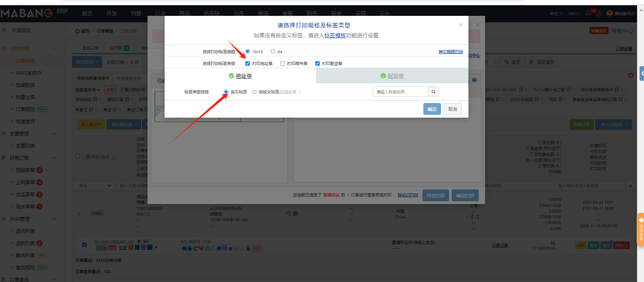
Task: Open WMS发货中 in the sidebar
Action: click(28, 73)
